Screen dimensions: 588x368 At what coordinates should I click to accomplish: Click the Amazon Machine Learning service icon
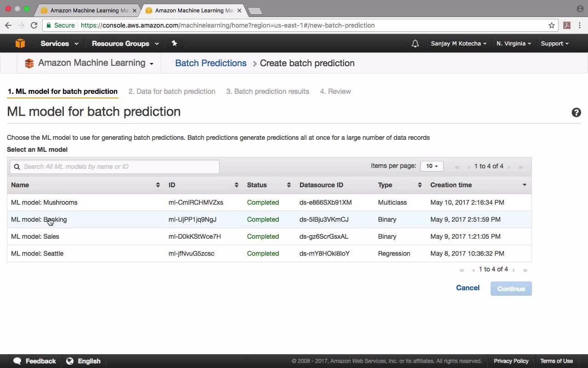point(29,63)
